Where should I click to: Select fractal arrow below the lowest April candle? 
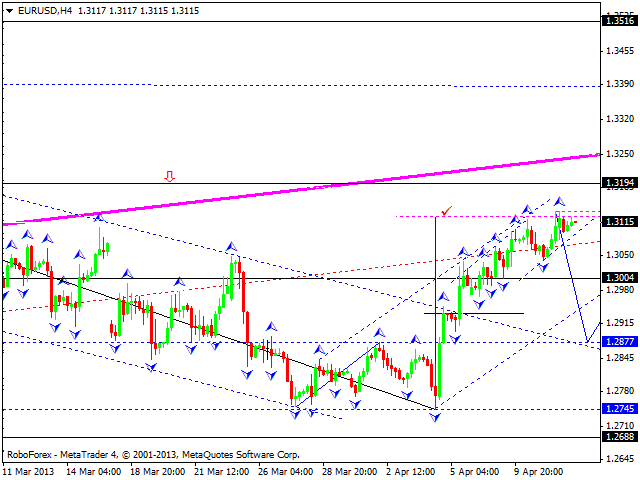coord(436,415)
